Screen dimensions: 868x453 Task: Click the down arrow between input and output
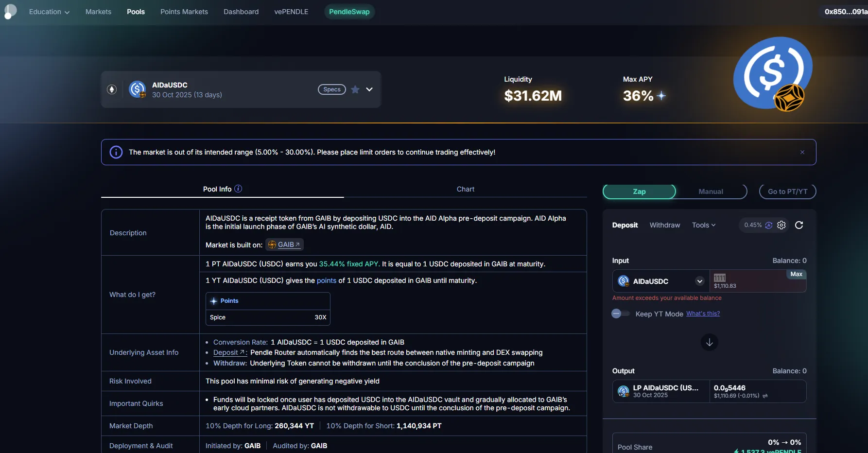coord(709,342)
